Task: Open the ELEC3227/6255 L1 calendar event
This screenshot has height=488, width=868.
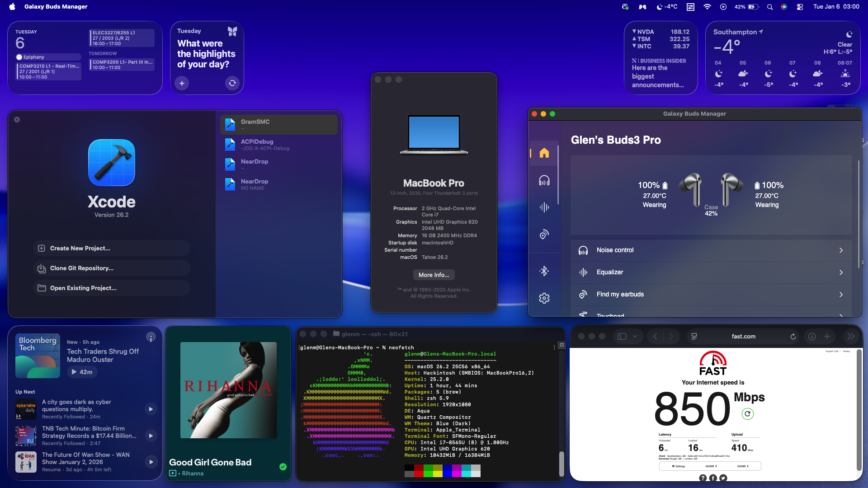Action: (x=122, y=38)
